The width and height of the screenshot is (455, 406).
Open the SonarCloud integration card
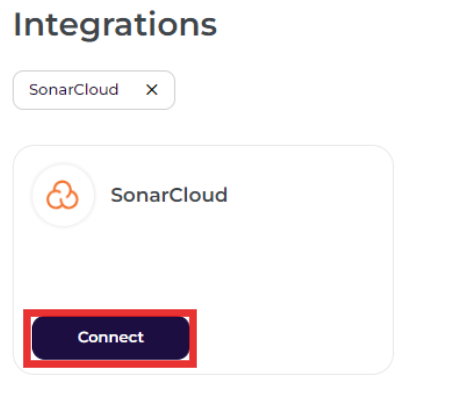point(203,260)
